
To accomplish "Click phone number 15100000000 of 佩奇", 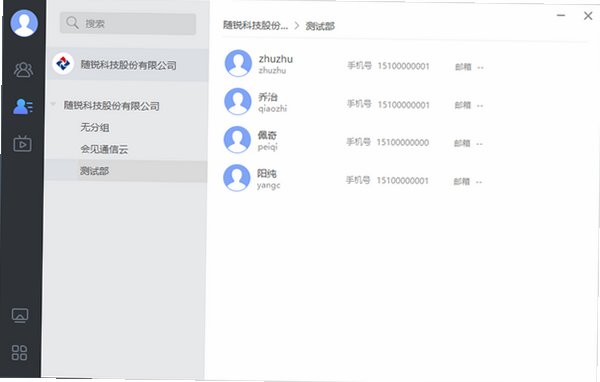I will point(403,142).
